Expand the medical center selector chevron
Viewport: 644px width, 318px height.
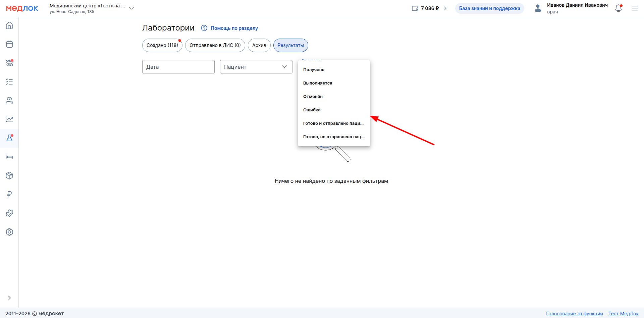tap(131, 8)
